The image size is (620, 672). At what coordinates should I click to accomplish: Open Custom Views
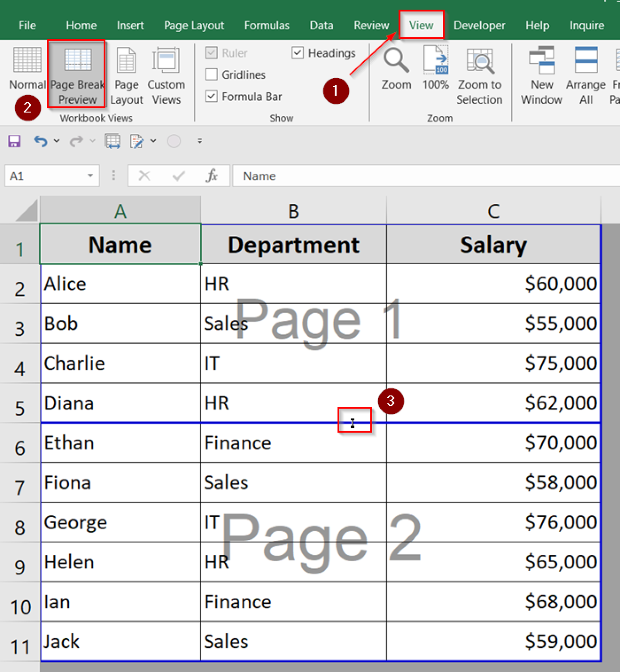coord(166,74)
